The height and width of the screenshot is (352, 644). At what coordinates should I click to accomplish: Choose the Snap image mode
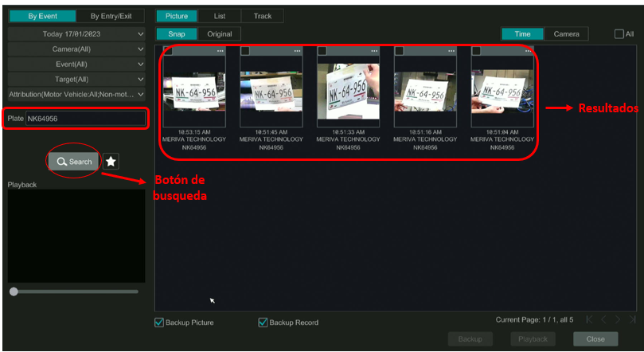tap(177, 34)
